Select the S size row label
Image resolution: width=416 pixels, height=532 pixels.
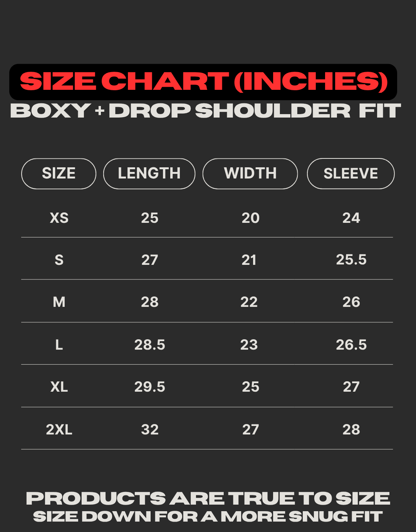pos(59,260)
